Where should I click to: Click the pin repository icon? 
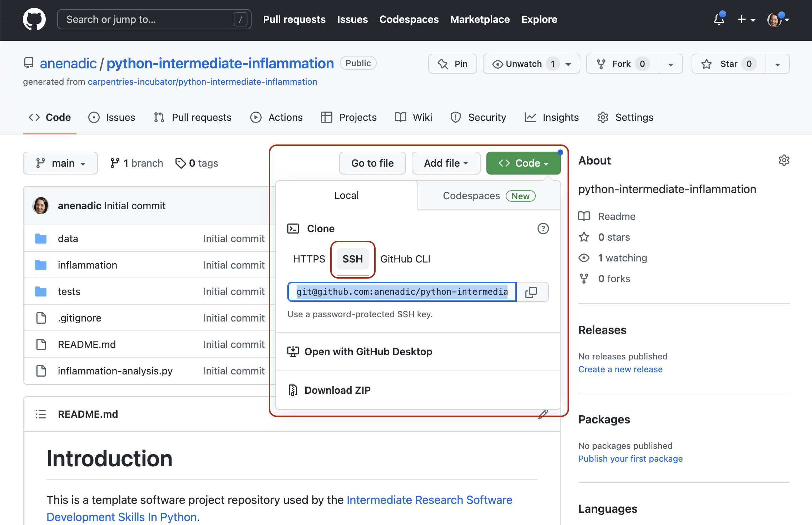(x=443, y=63)
